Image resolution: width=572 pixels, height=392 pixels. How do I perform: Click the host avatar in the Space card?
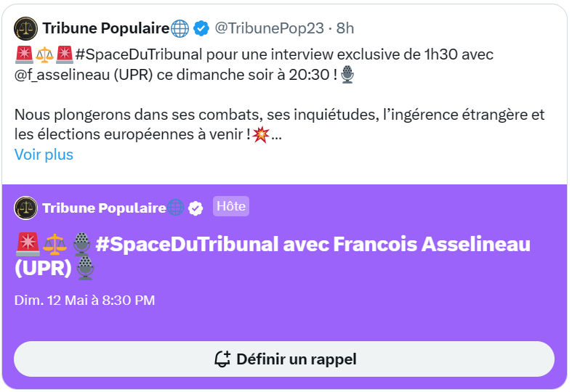(25, 208)
